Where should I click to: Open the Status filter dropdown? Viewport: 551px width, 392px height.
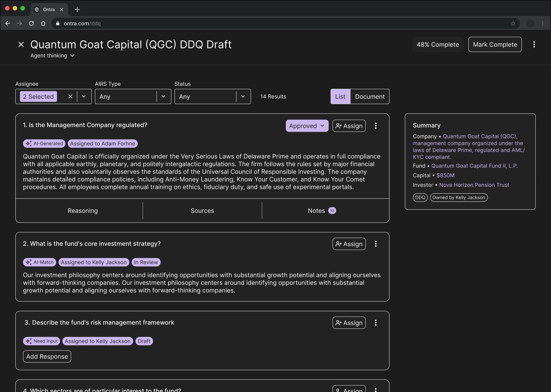click(x=212, y=96)
